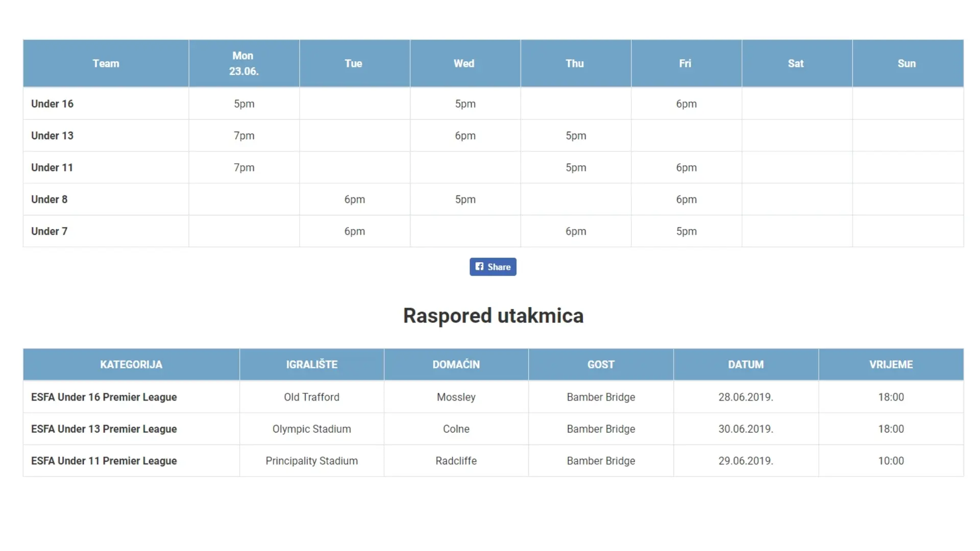Click the 10:00 match time cell

point(891,461)
